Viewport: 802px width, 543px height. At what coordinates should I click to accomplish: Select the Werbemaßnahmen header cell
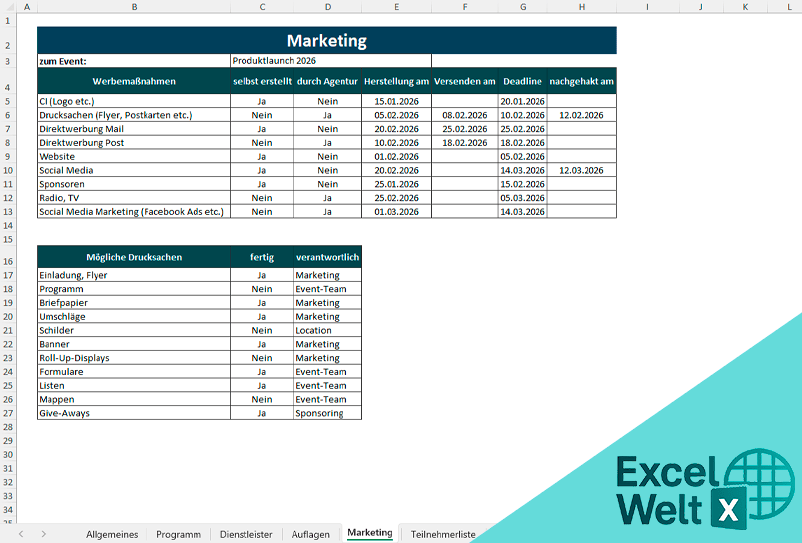point(134,81)
